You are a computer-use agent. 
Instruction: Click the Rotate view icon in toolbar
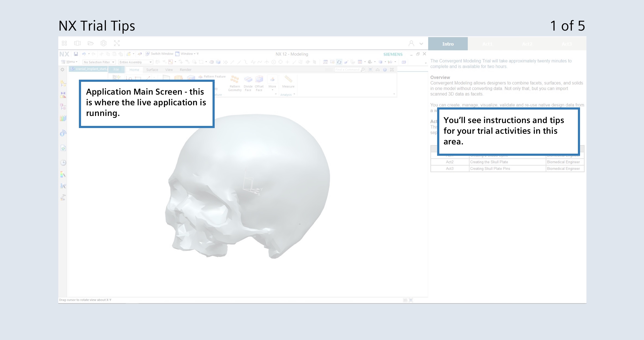tap(339, 62)
